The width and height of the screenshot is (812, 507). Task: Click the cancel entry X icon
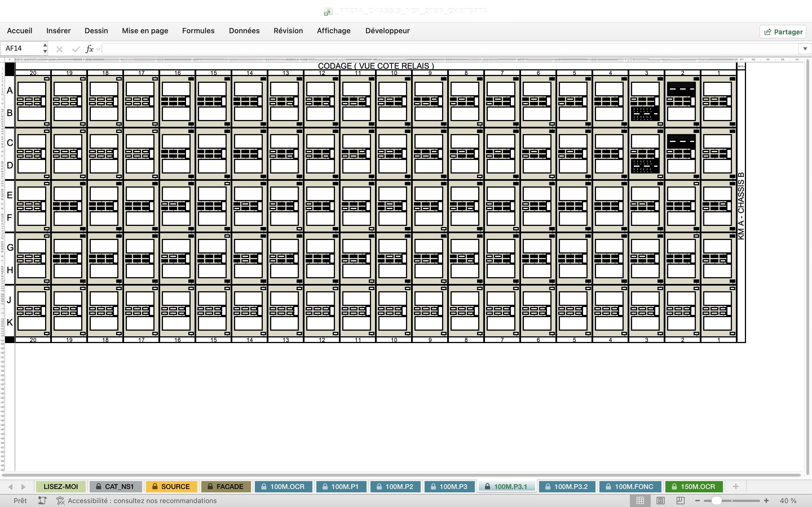tap(59, 49)
